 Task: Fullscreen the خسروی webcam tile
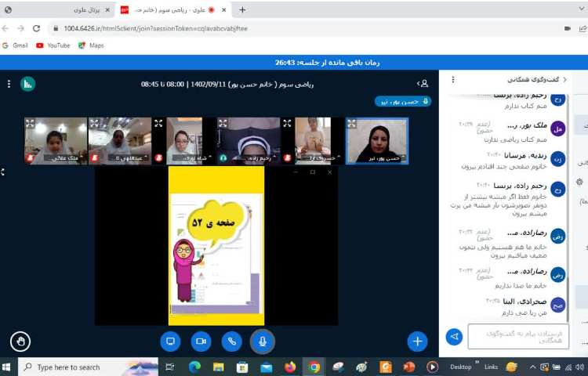(x=287, y=123)
